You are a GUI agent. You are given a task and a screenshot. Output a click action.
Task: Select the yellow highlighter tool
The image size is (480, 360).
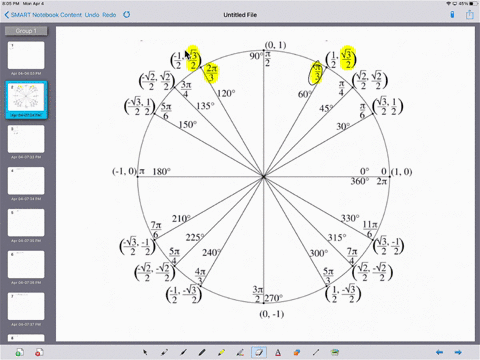point(221,352)
